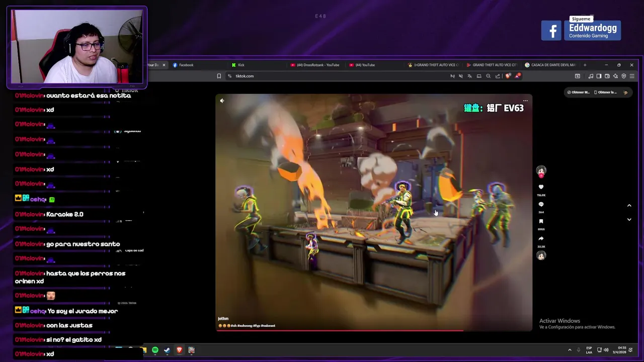Open the Leo AI sparkle icon
The width and height of the screenshot is (644, 362).
(x=615, y=76)
